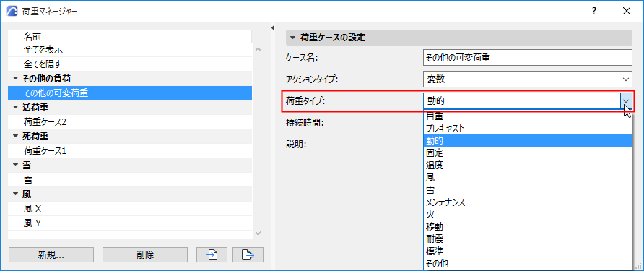Choose 移動 from the load type list

[527, 226]
